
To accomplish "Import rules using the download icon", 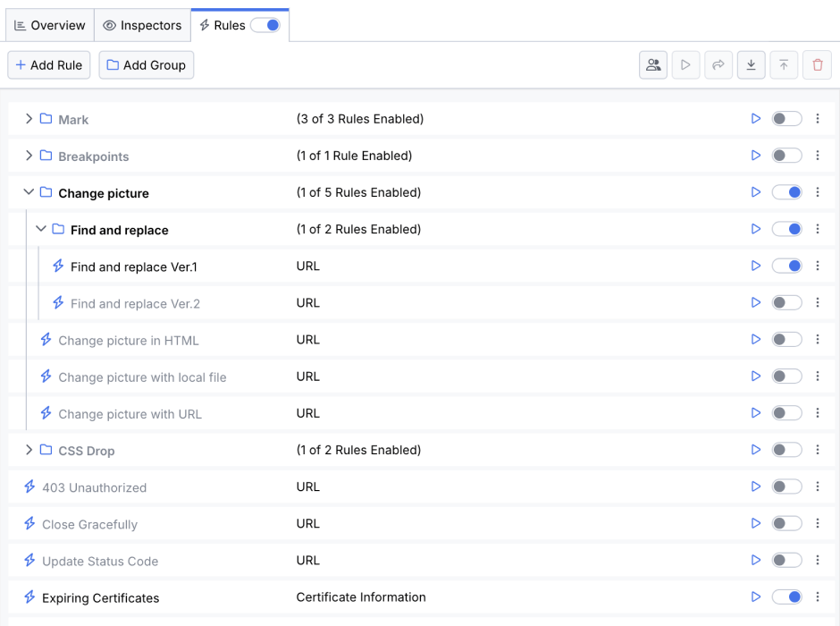I will [x=751, y=64].
